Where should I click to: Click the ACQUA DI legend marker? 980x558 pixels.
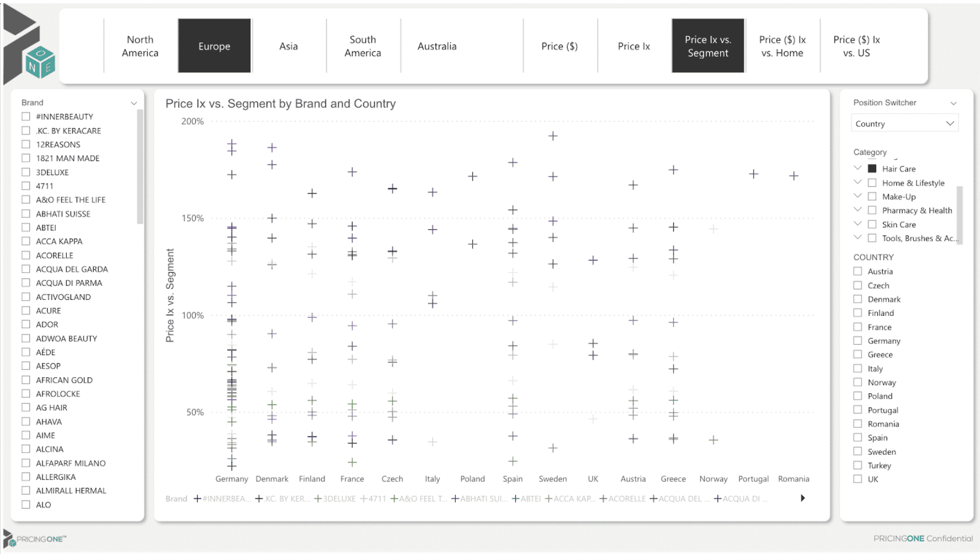click(x=717, y=498)
